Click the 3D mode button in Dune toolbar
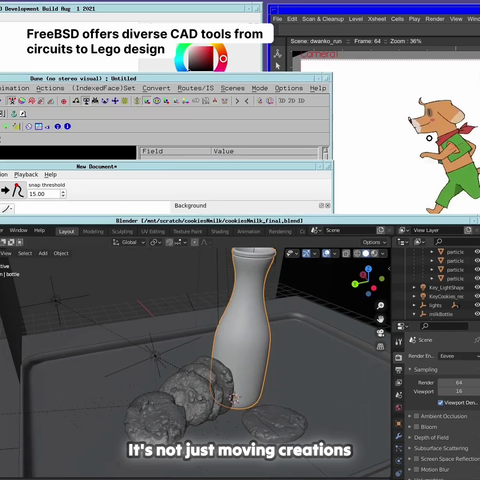The width and height of the screenshot is (480, 480). coord(282,101)
